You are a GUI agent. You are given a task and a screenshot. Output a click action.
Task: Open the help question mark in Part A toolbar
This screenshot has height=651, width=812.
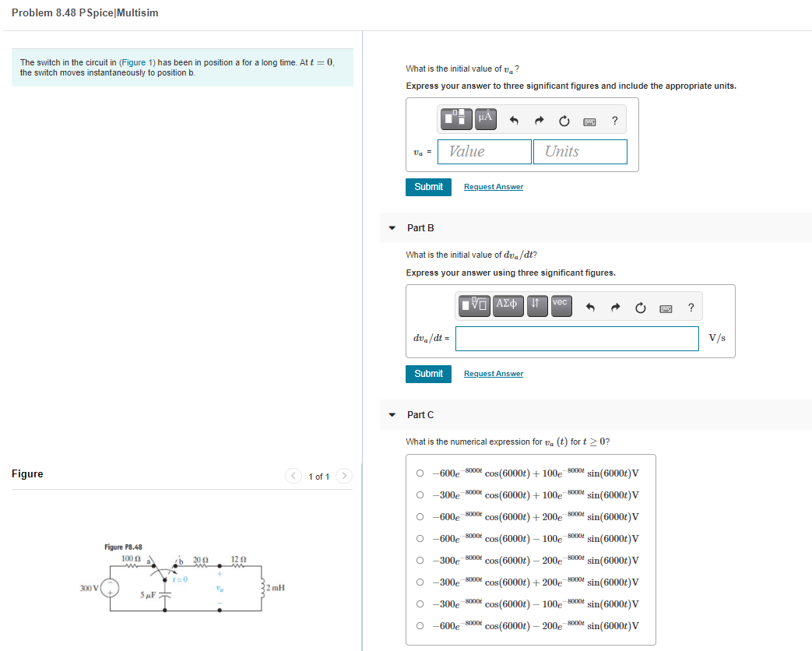pyautogui.click(x=614, y=120)
